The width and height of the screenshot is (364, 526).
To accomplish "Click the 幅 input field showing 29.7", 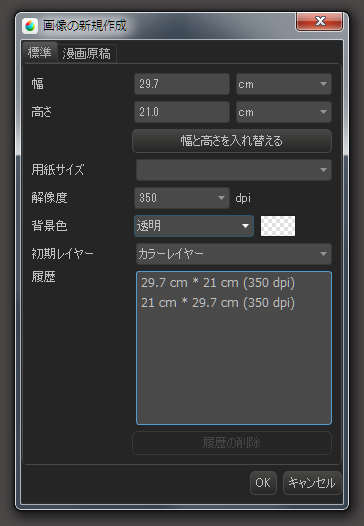I will pyautogui.click(x=182, y=84).
